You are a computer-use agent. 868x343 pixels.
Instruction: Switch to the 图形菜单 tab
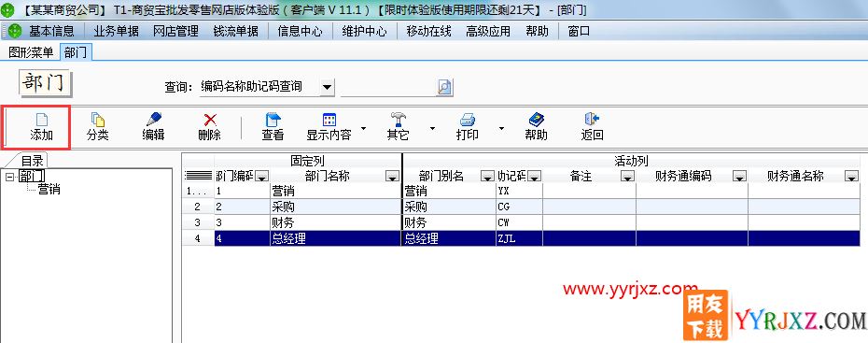pos(31,52)
